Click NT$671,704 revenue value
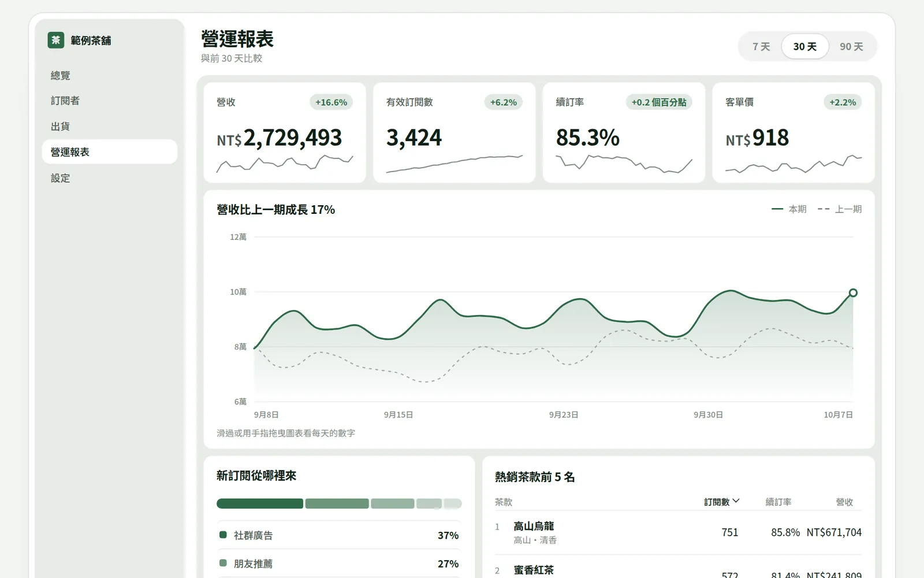This screenshot has width=924, height=578. (x=834, y=532)
